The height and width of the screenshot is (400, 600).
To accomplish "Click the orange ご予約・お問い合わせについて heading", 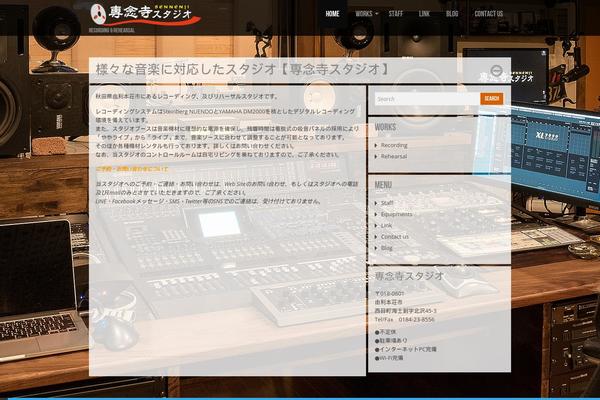I will [x=132, y=169].
